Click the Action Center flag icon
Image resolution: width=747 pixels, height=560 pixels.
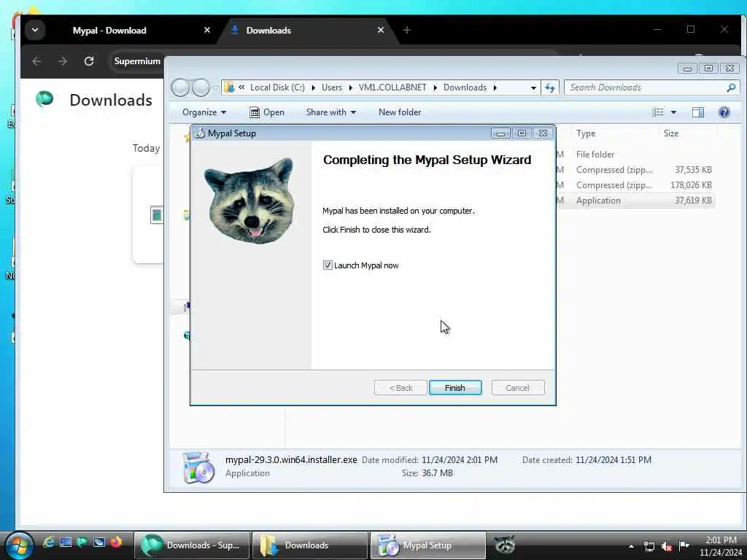coord(684,545)
